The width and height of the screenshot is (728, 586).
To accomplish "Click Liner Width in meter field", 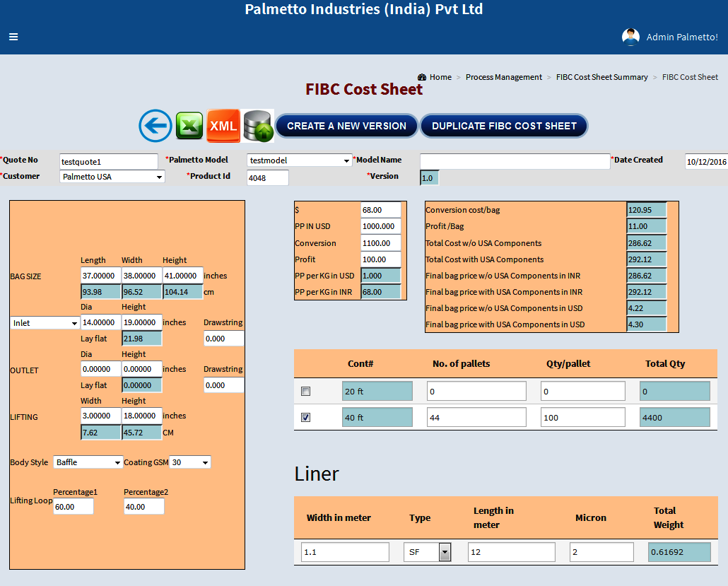I will [345, 552].
